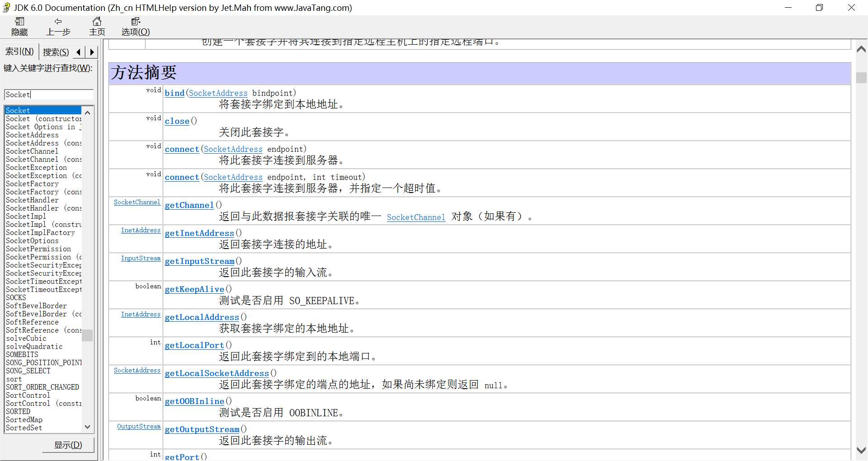Select the highlighted Socket index entry

[43, 110]
